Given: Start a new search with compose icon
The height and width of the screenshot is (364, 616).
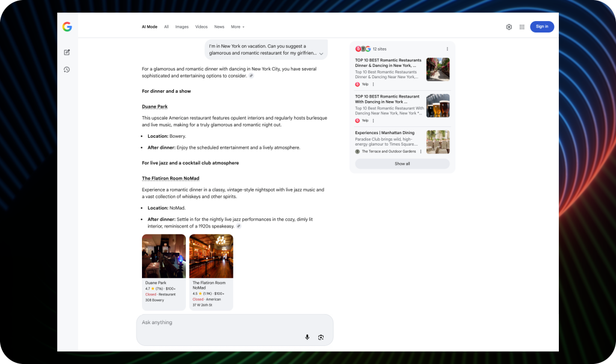Looking at the screenshot, I should click(x=67, y=52).
